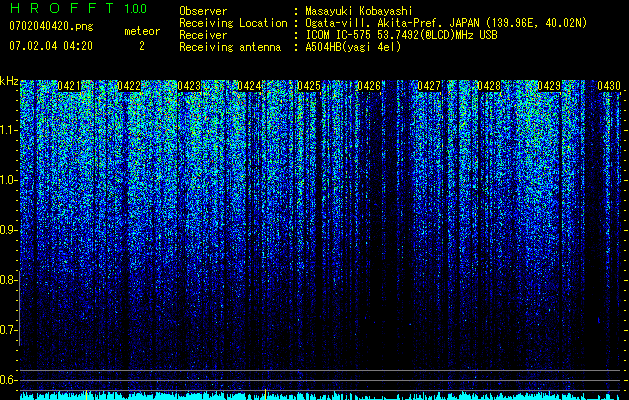Click the 0426 time marker

(369, 86)
